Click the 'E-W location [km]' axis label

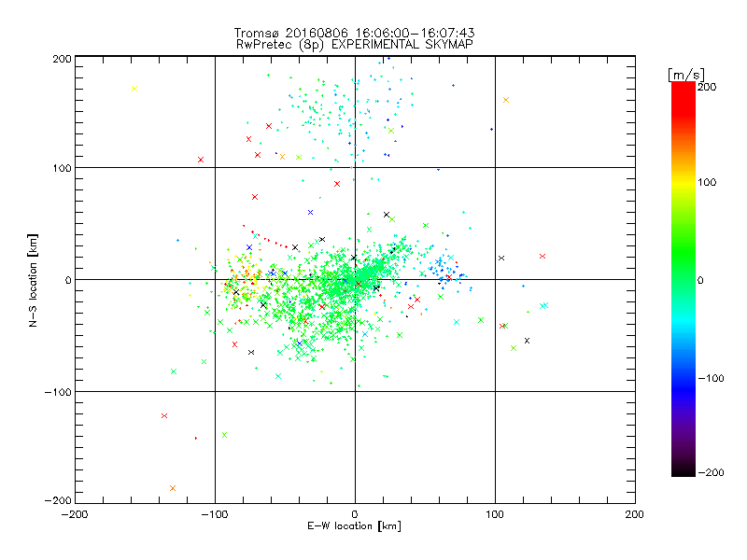(354, 526)
